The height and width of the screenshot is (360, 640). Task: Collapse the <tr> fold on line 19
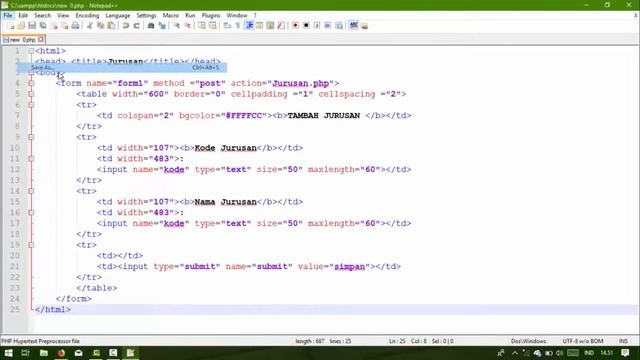click(31, 245)
